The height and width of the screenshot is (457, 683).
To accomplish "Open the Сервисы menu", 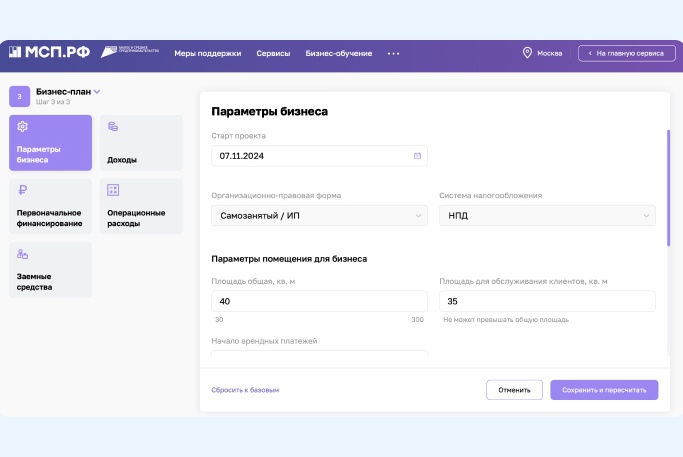I will (x=273, y=53).
